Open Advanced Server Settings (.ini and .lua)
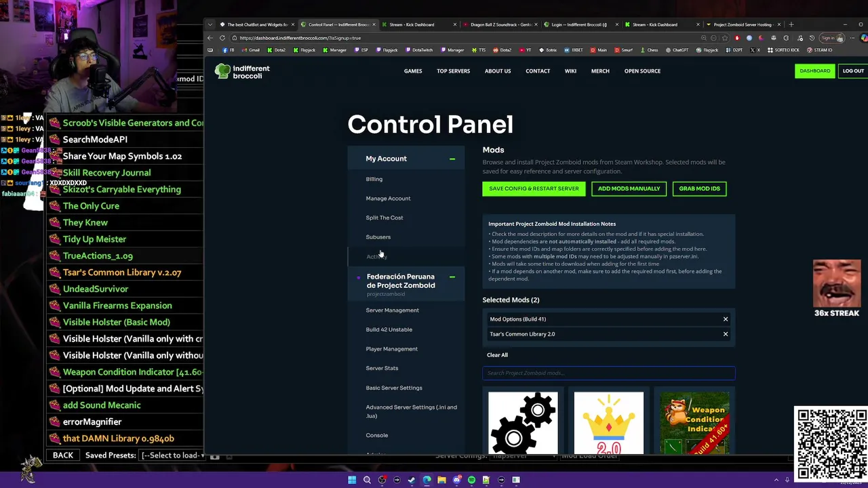This screenshot has height=488, width=868. click(412, 412)
